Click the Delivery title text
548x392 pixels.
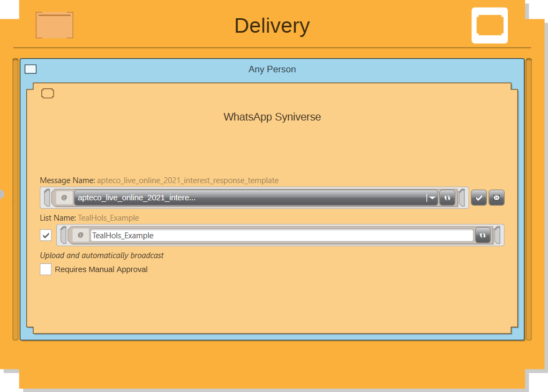click(x=272, y=26)
